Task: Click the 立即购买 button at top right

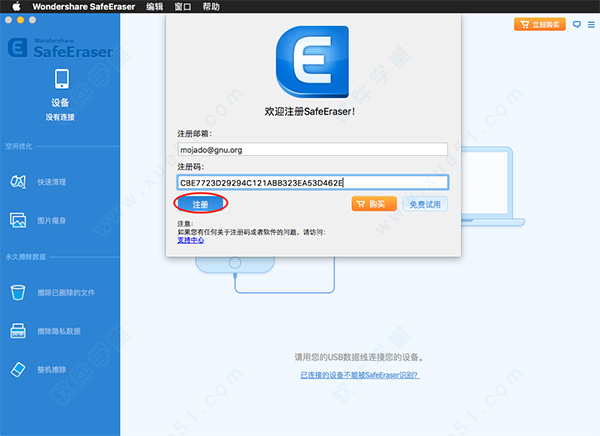Action: (540, 24)
